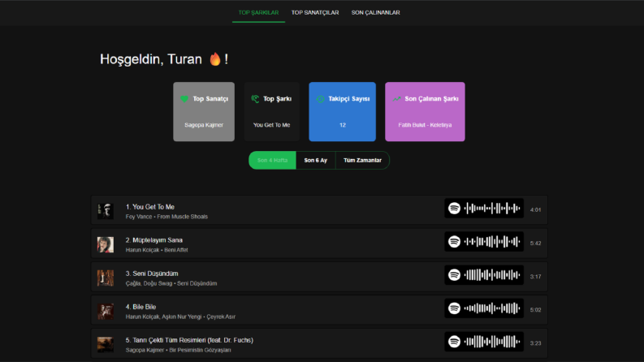The height and width of the screenshot is (362, 644).
Task: Click 'Harun Kolçak • Beni Affet' subtitle
Action: (x=157, y=250)
